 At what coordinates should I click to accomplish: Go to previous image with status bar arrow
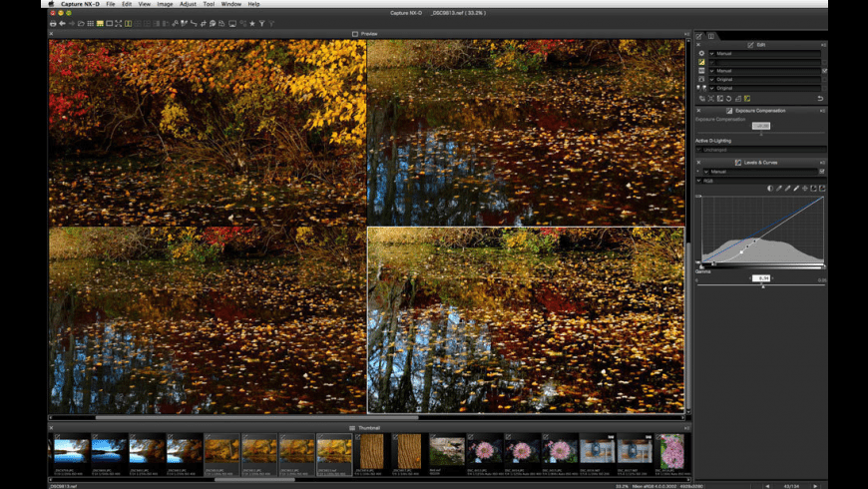tap(767, 486)
